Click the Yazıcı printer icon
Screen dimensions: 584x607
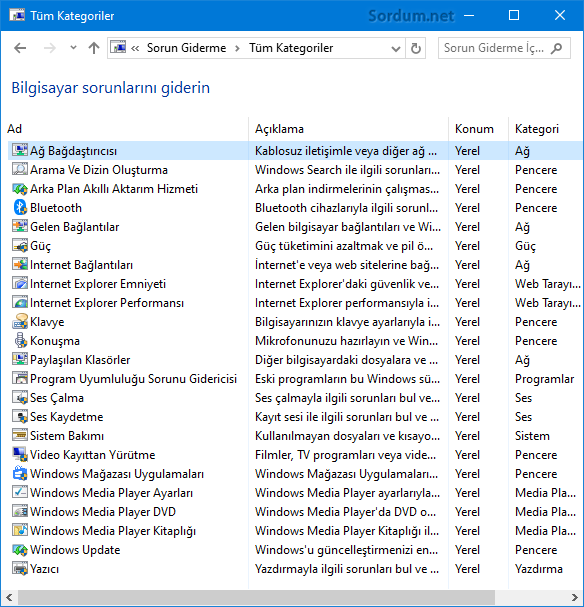[20, 568]
